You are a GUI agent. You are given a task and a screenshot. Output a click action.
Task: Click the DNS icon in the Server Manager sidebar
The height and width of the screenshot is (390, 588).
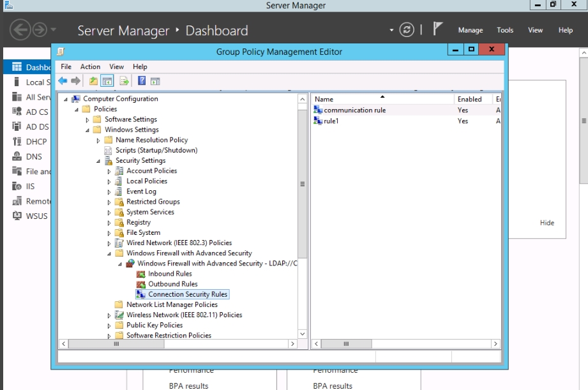(17, 156)
